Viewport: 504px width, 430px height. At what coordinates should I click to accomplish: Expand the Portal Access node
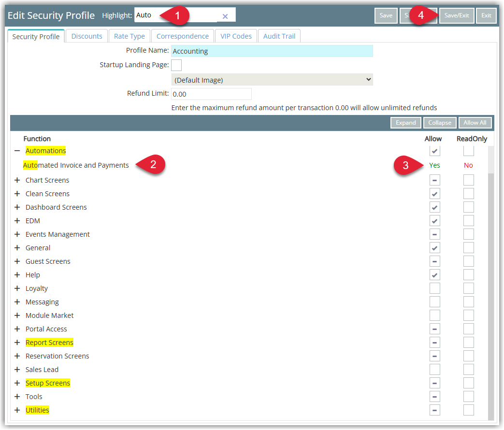17,329
